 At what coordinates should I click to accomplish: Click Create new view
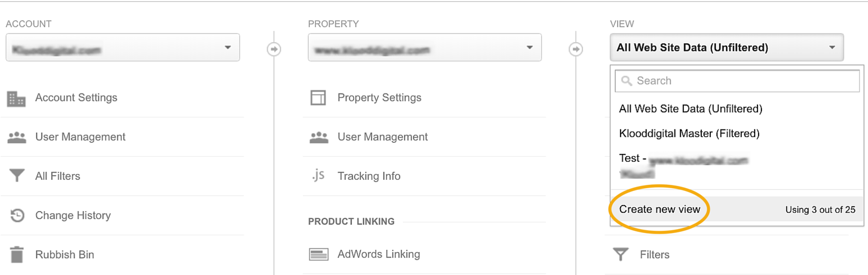(660, 209)
